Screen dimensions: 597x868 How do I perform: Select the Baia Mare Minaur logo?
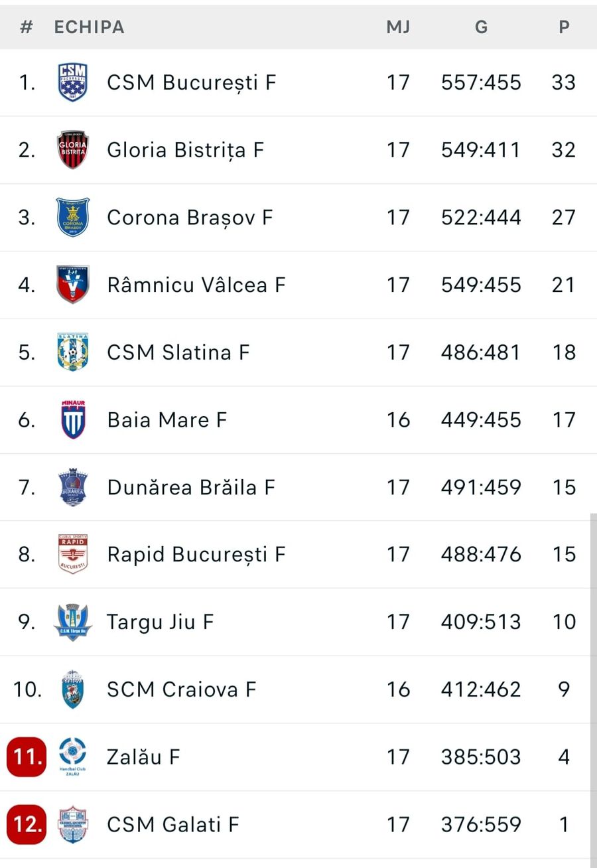click(x=73, y=419)
